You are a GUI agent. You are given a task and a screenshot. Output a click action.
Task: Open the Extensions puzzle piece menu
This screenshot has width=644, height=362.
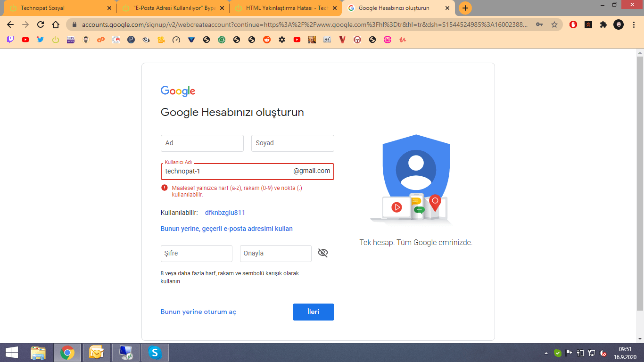click(x=603, y=25)
